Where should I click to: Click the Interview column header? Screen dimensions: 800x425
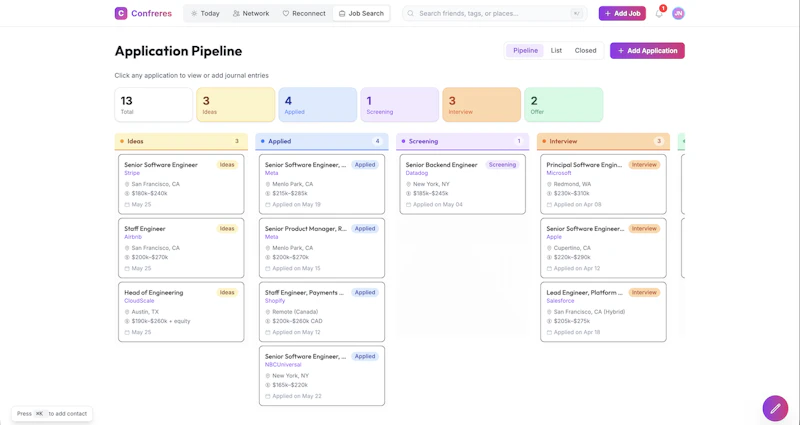click(x=603, y=141)
